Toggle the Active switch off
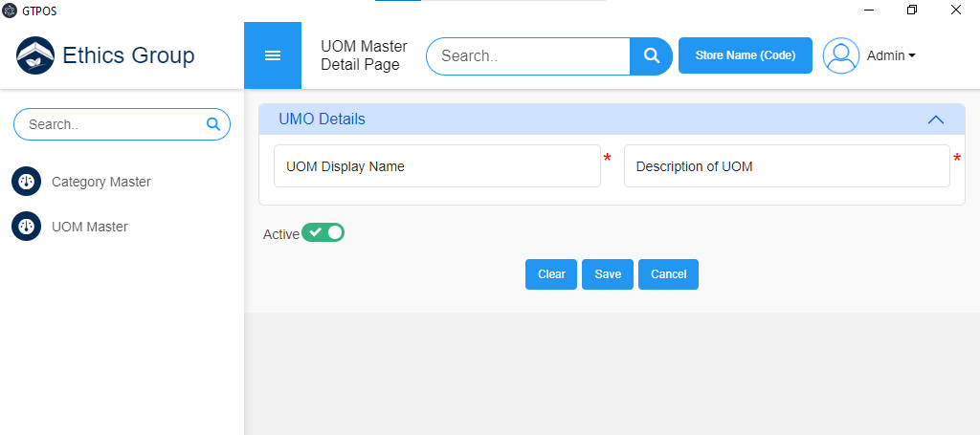 pos(323,232)
